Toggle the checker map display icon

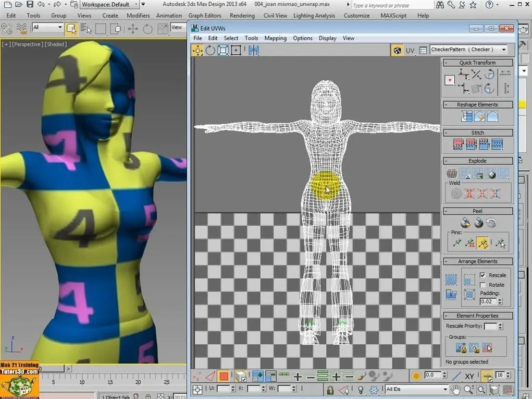[x=397, y=50]
